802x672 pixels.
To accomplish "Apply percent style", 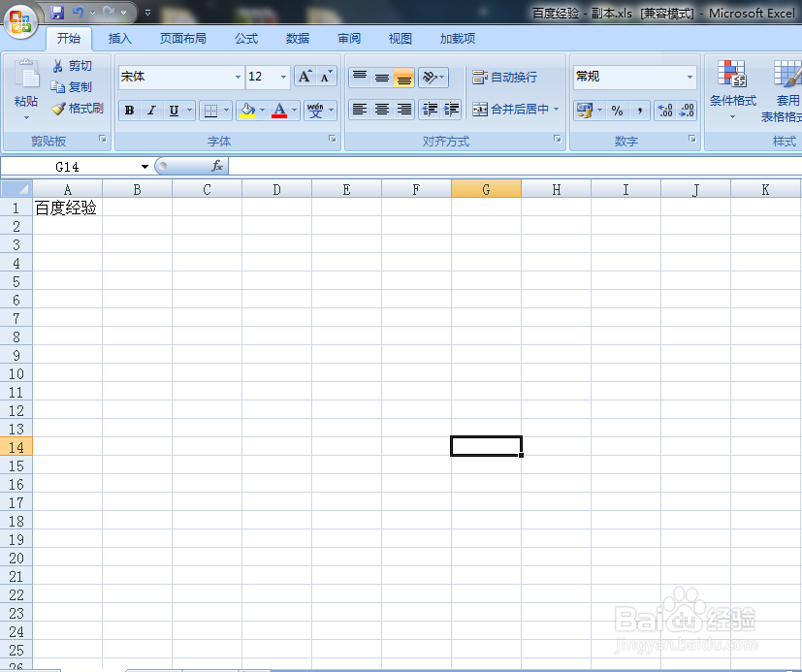I will click(617, 110).
